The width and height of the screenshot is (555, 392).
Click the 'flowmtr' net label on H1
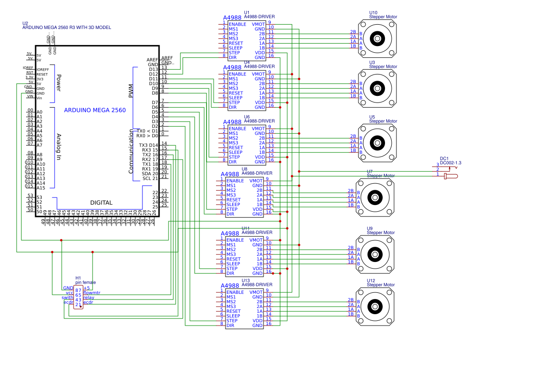click(92, 293)
